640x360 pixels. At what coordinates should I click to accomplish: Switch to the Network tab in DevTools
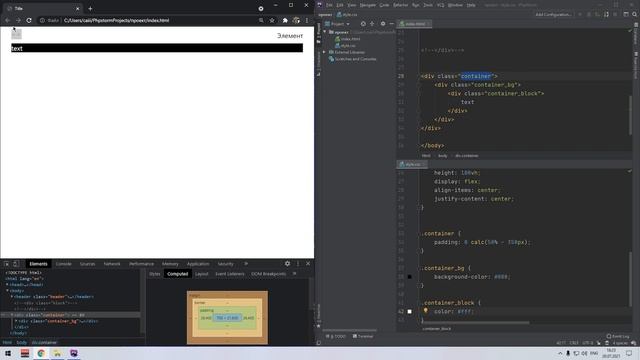click(x=112, y=264)
